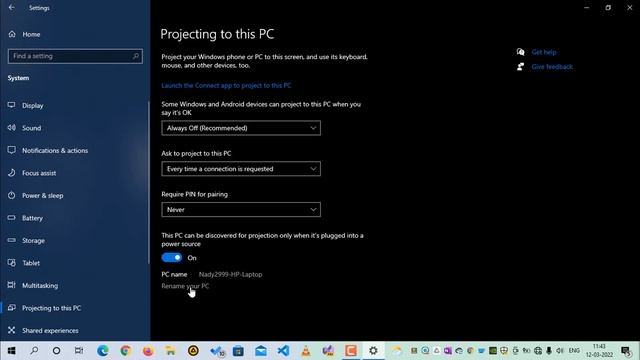Screen dimensions: 640x360
Task: Click the ENG language indicator
Action: [574, 351]
